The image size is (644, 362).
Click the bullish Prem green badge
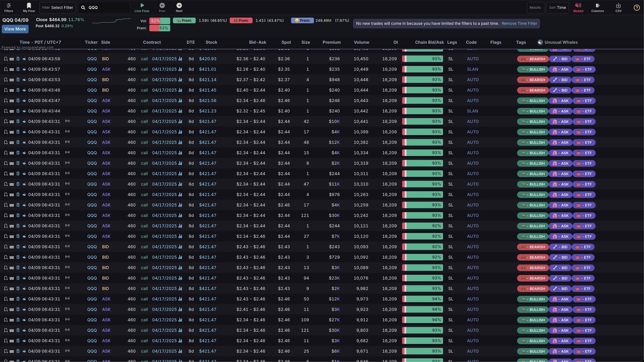tap(184, 20)
